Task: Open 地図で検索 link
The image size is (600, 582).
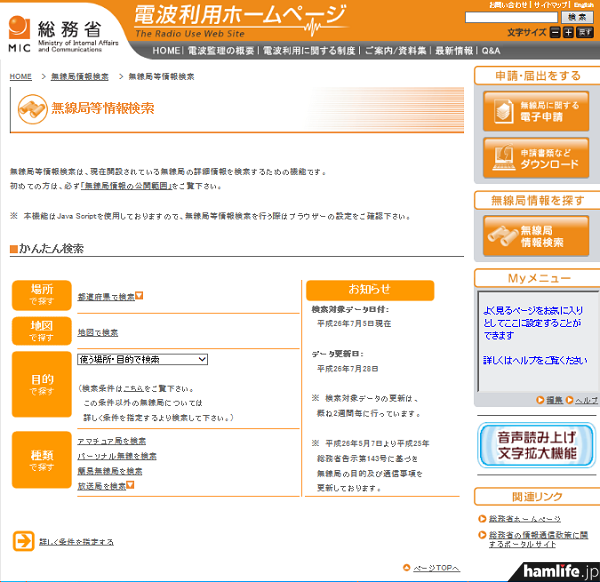Action: [98, 332]
